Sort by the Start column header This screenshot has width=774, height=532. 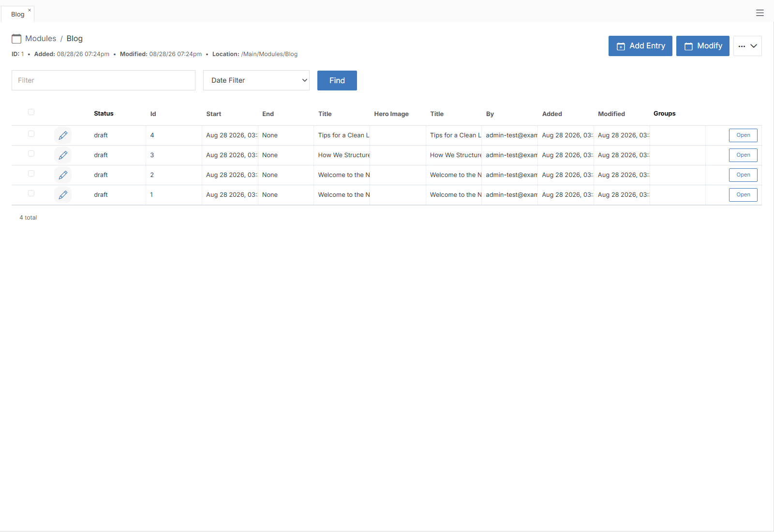213,114
